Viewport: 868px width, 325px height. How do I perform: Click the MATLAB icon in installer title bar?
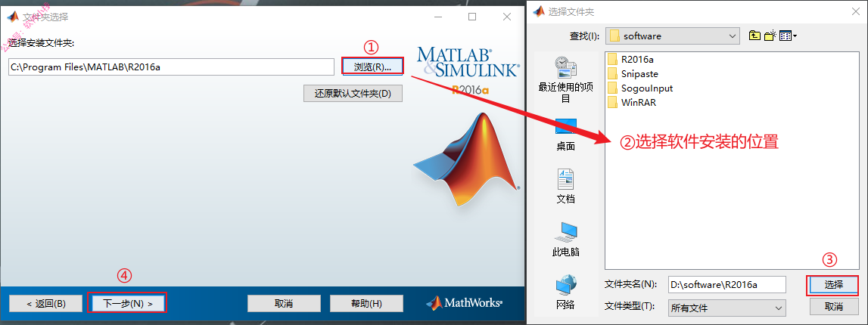coord(12,17)
